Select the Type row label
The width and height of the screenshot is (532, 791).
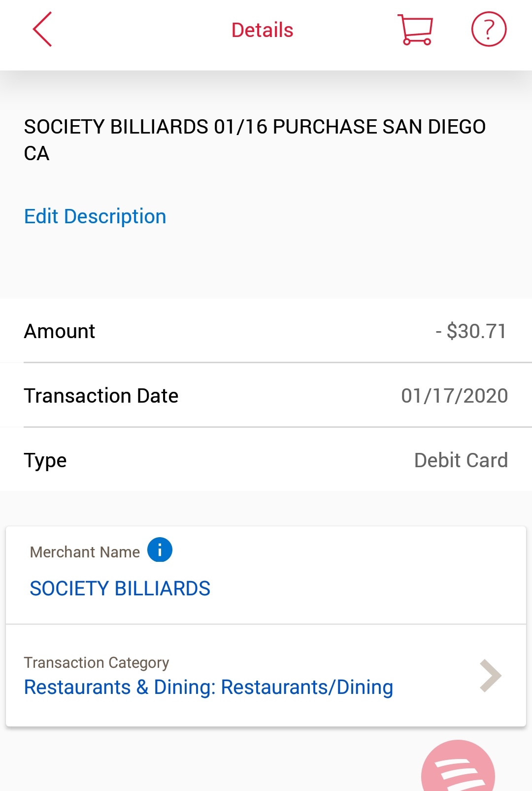pos(45,460)
